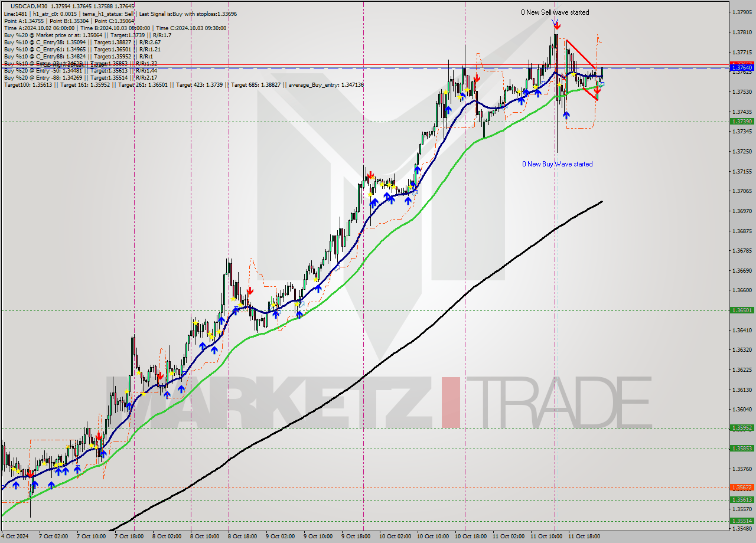This screenshot has width=756, height=543.
Task: Click the 'Time A:2024.10.02 06:00:00' line
Action: point(116,28)
